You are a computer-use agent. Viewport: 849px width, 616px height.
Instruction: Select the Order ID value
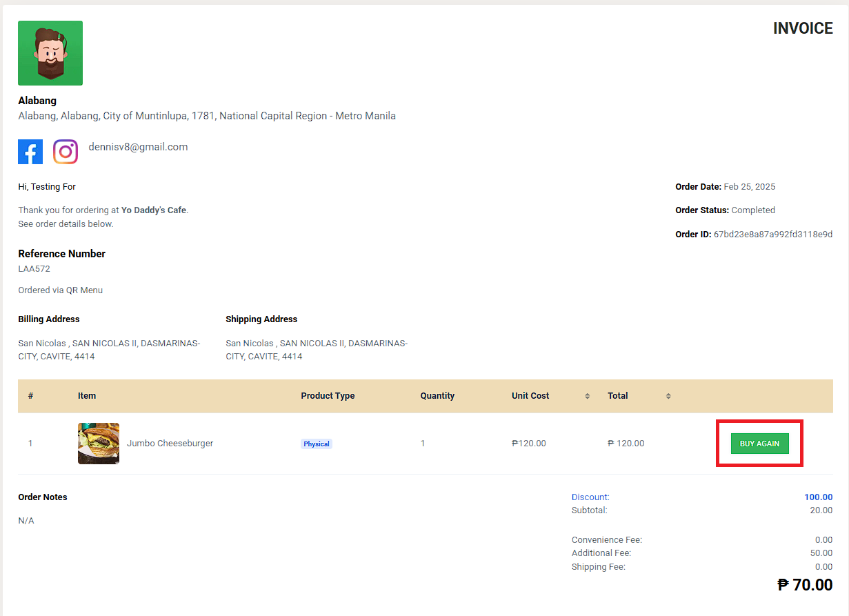pos(773,235)
